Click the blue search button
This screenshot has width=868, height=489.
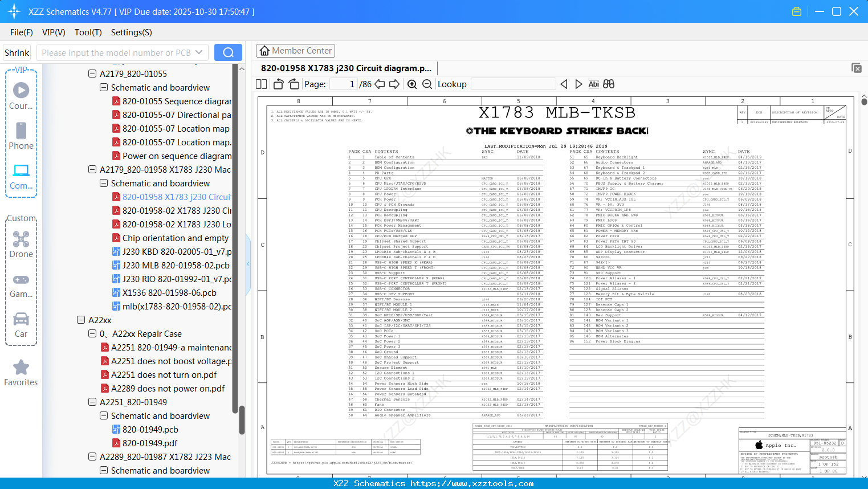(228, 52)
